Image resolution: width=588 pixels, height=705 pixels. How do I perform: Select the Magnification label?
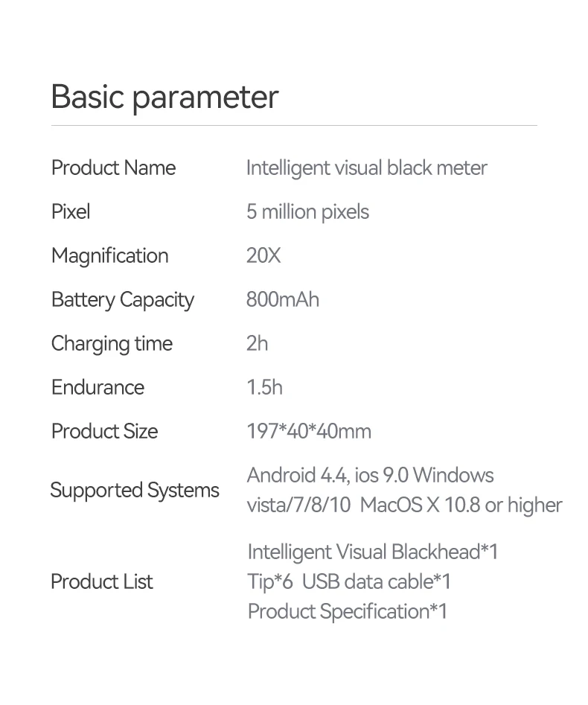pos(109,256)
